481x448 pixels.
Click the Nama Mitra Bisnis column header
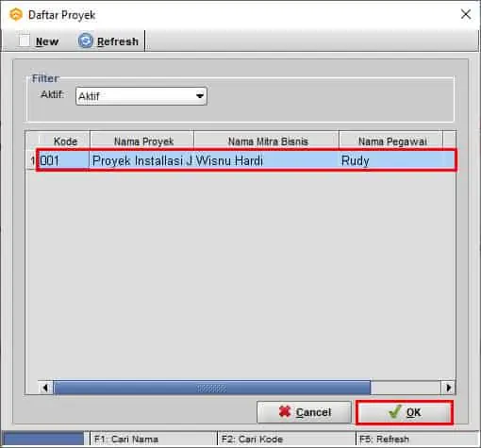(x=267, y=141)
